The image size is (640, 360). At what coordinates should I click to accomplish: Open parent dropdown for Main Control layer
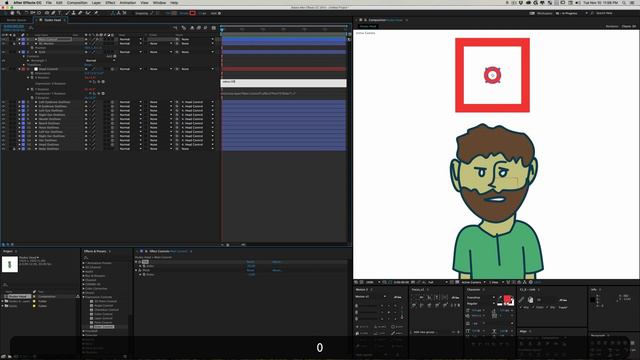[197, 39]
